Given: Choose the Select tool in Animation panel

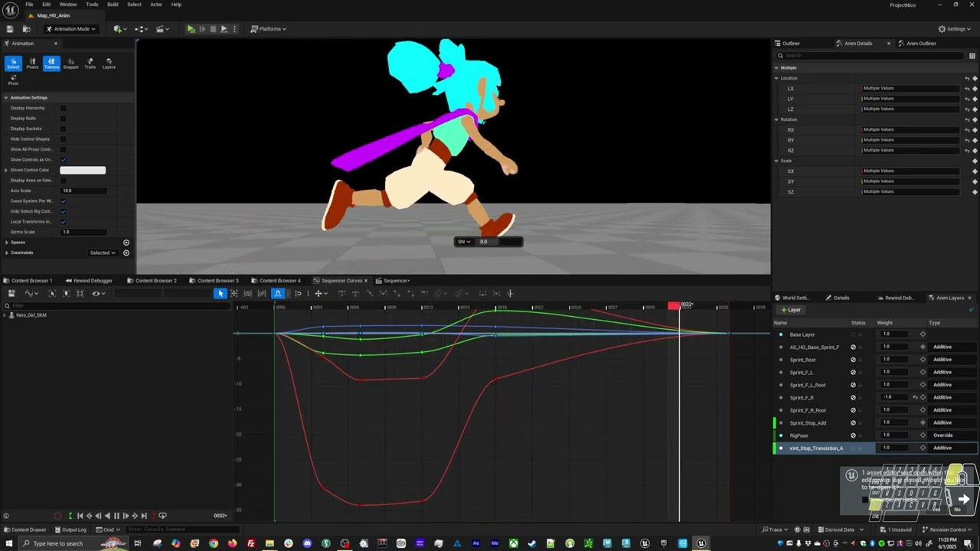Looking at the screenshot, I should (13, 64).
